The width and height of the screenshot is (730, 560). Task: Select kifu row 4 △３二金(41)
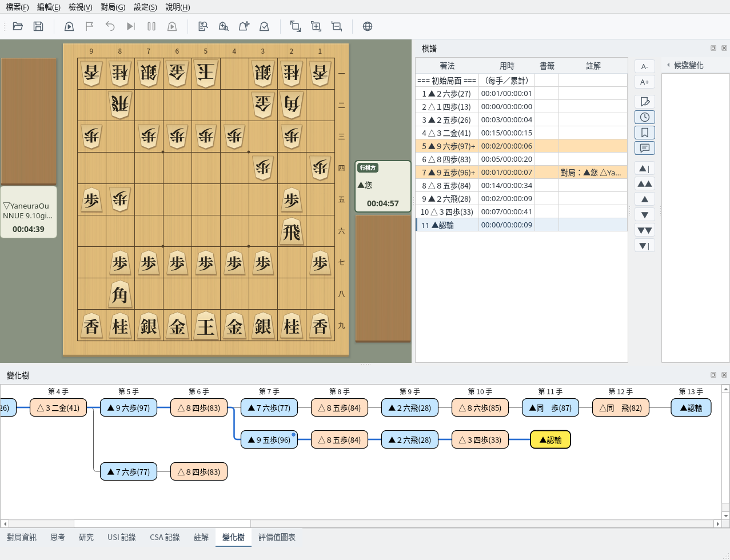[x=521, y=133]
